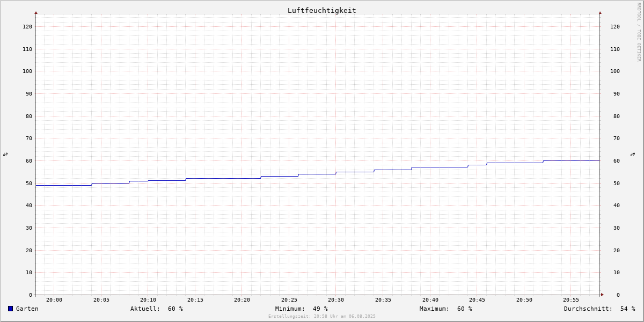Click the 20:35 time axis label
Image resolution: width=644 pixels, height=322 pixels.
point(383,300)
